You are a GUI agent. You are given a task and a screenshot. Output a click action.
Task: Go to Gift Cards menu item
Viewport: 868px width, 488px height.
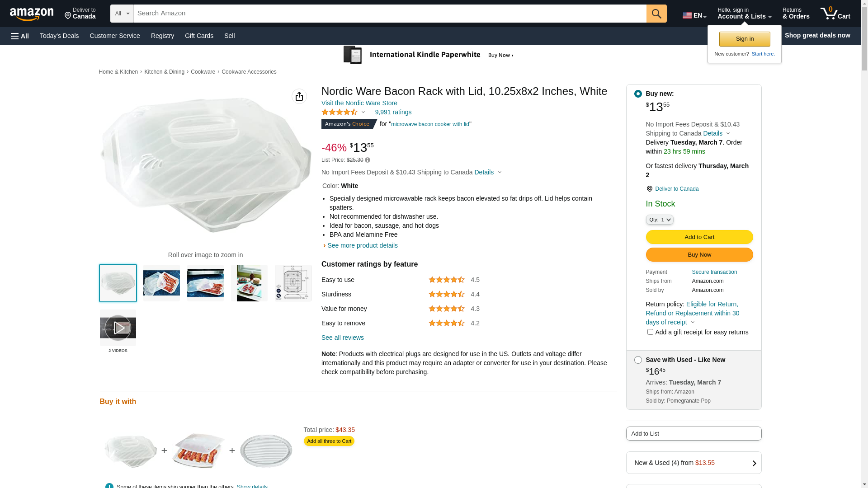coord(199,36)
